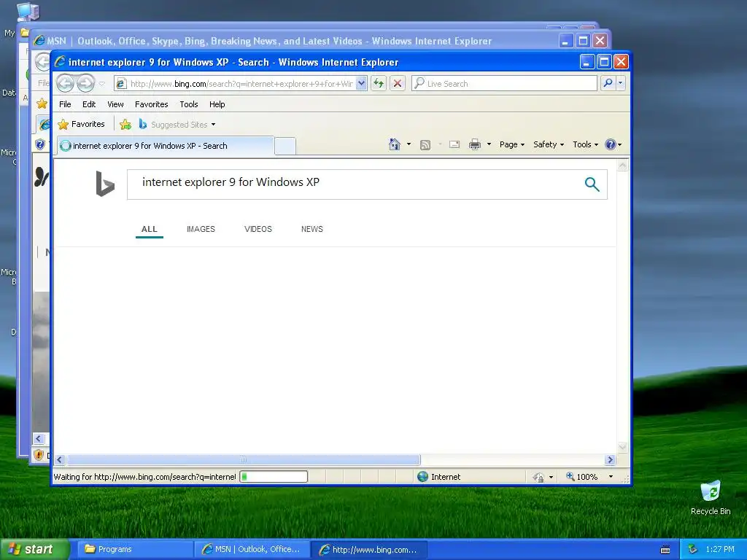Click the Add to Favorites Bar star icon

(125, 124)
